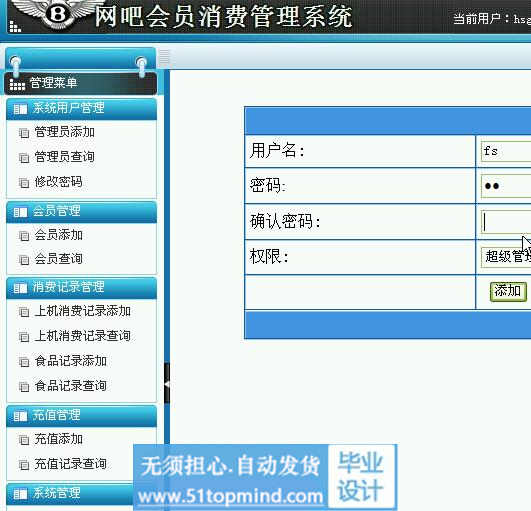
Task: Click the icon beside 管理员添加
Action: (x=24, y=133)
